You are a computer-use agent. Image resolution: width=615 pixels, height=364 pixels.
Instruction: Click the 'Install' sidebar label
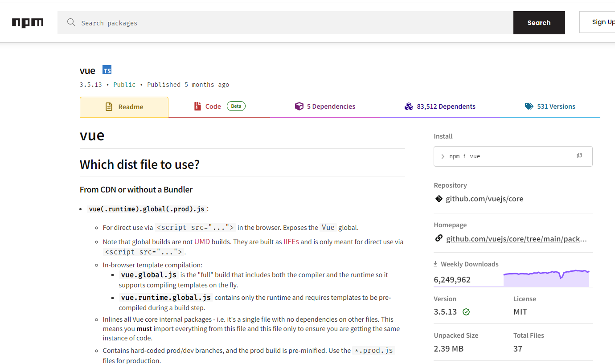pos(443,136)
